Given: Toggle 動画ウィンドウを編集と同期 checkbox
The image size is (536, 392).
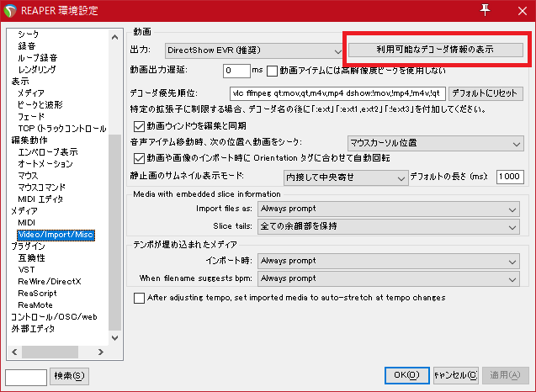Looking at the screenshot, I should tap(139, 126).
